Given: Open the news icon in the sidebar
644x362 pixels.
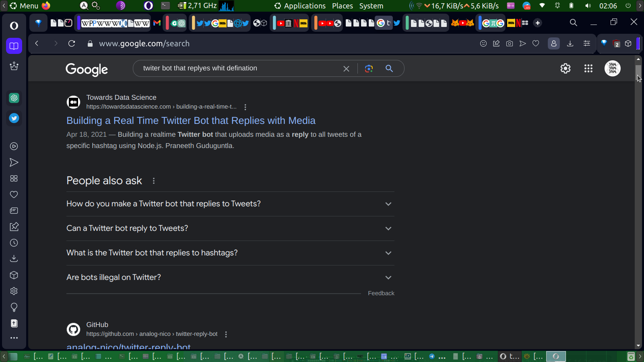Looking at the screenshot, I should [14, 211].
